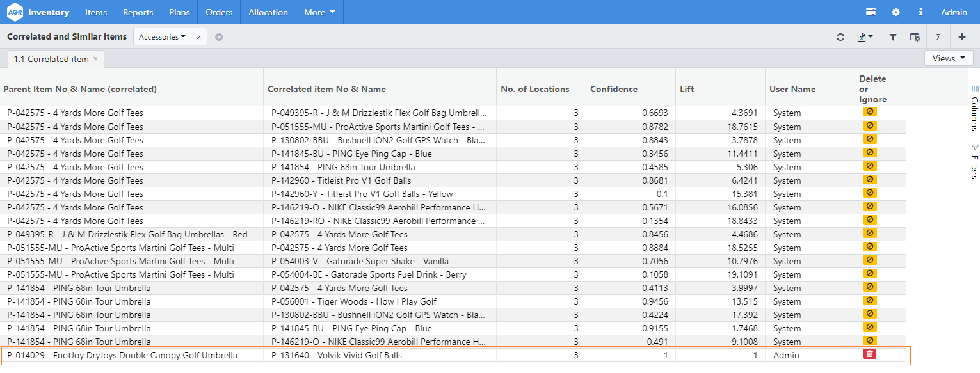
Task: Open the table column settings icon
Action: pyautogui.click(x=915, y=37)
